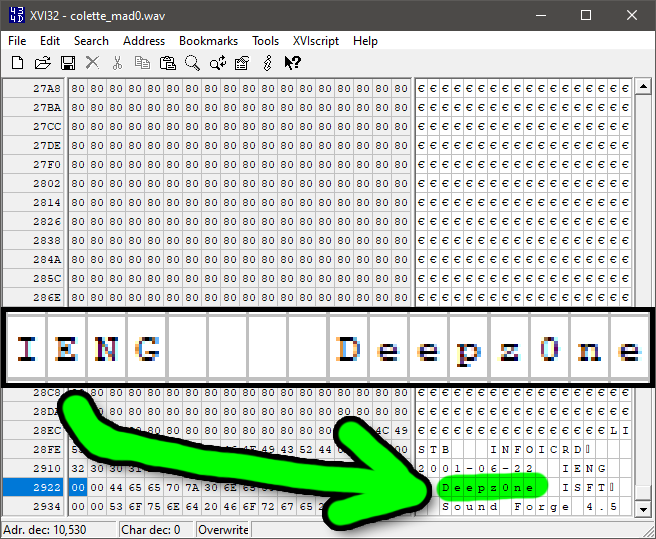Click the 'Char dec: 0' status field
The height and width of the screenshot is (539, 656).
tap(156, 530)
